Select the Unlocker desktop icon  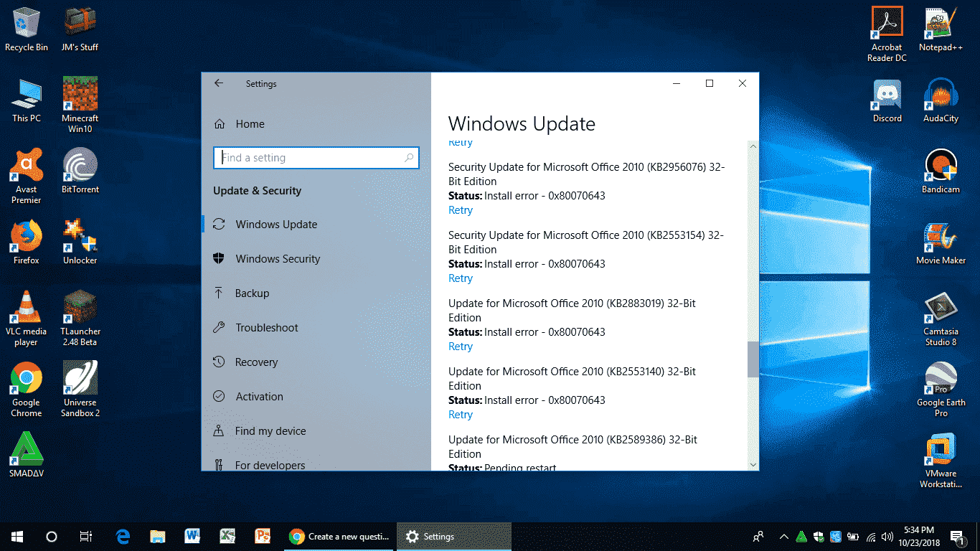80,242
